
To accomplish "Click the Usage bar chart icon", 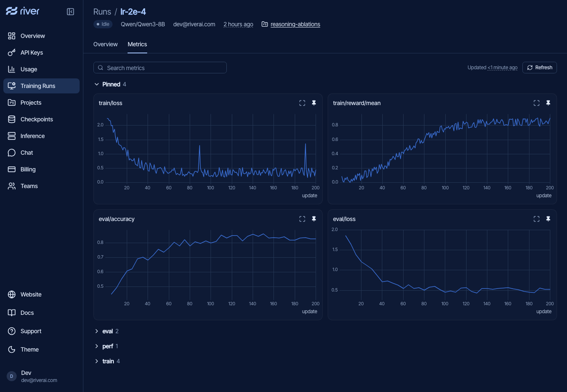I will tap(12, 69).
